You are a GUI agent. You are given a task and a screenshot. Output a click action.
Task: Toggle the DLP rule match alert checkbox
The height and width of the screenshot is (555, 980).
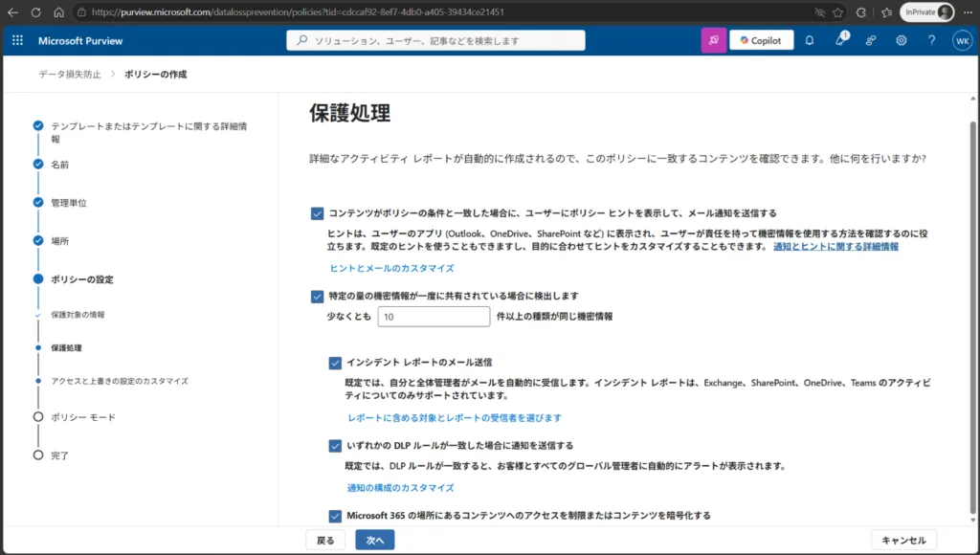[x=335, y=446]
